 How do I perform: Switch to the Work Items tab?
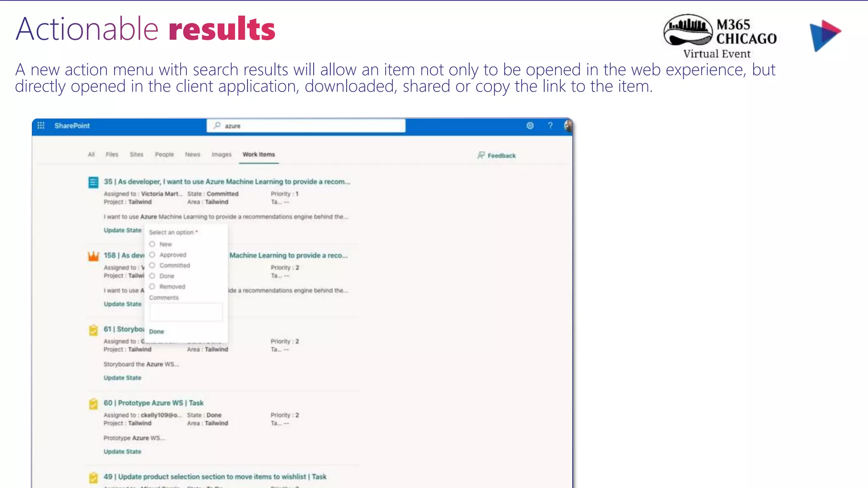259,154
